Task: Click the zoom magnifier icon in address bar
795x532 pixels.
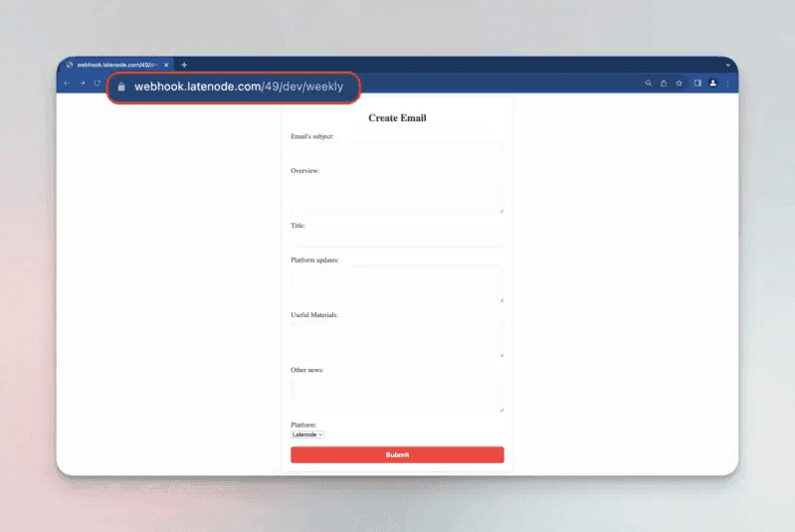Action: 649,84
